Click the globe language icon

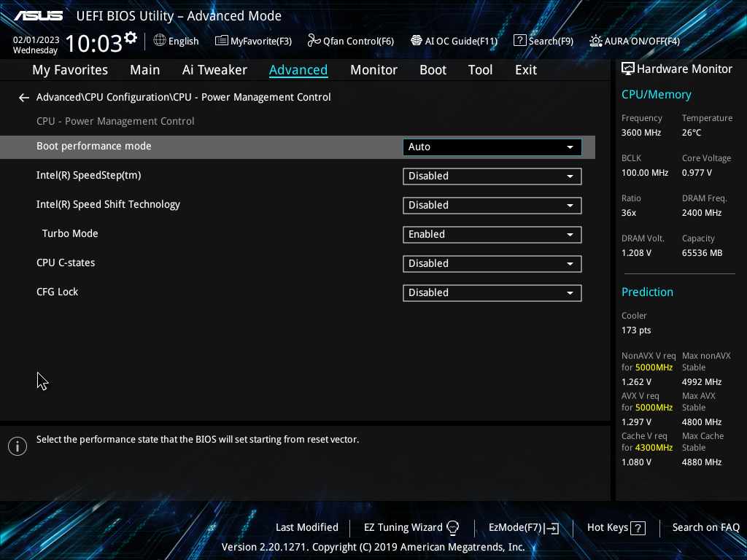pyautogui.click(x=160, y=41)
